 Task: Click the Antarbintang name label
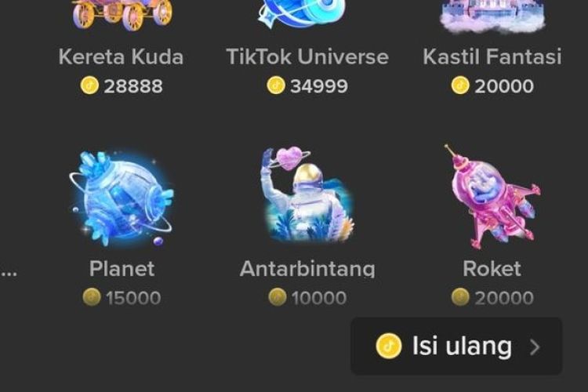(x=307, y=269)
